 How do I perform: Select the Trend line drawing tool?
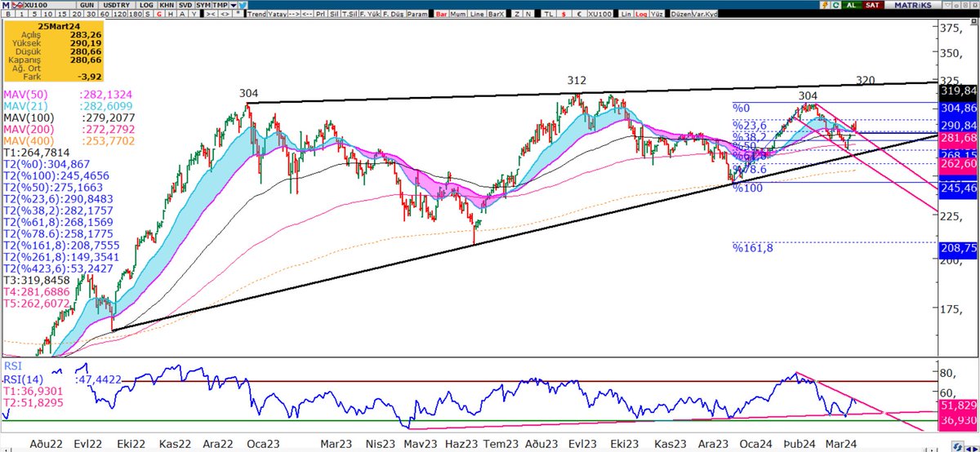point(256,14)
